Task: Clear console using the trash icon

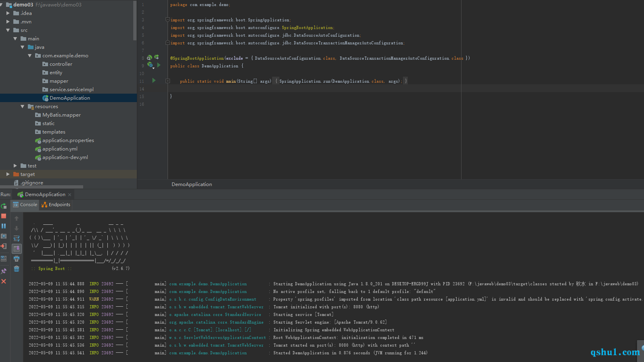Action: coord(17,269)
